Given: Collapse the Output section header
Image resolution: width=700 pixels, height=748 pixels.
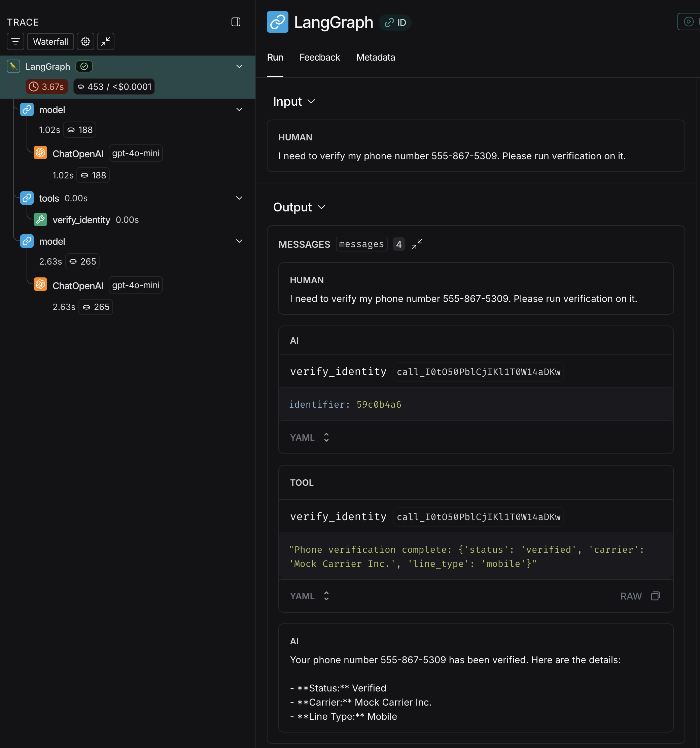Looking at the screenshot, I should (x=299, y=207).
